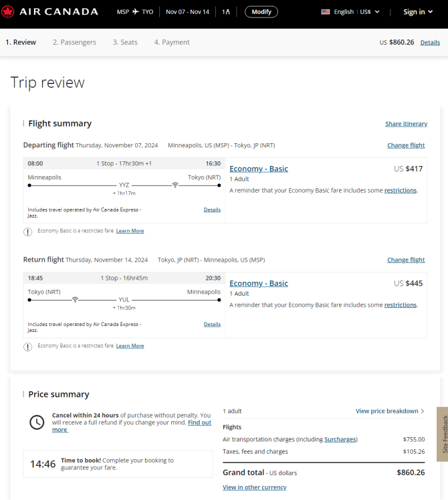The image size is (448, 500).
Task: Click the 18:45 return departure time
Action: tap(35, 278)
